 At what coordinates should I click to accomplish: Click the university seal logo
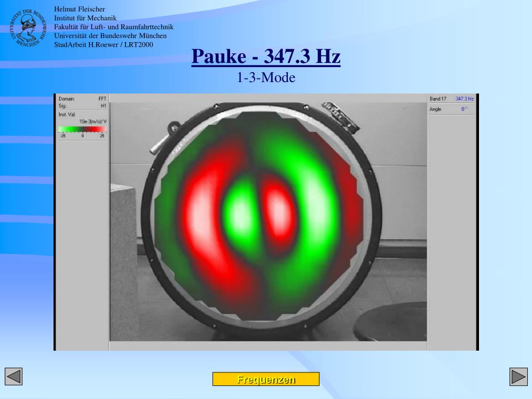point(27,28)
